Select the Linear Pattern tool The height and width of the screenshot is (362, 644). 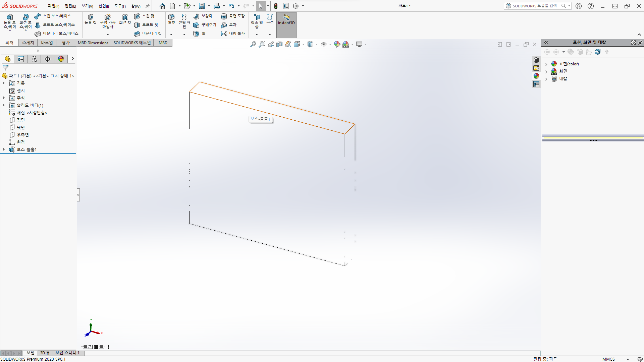(x=184, y=21)
